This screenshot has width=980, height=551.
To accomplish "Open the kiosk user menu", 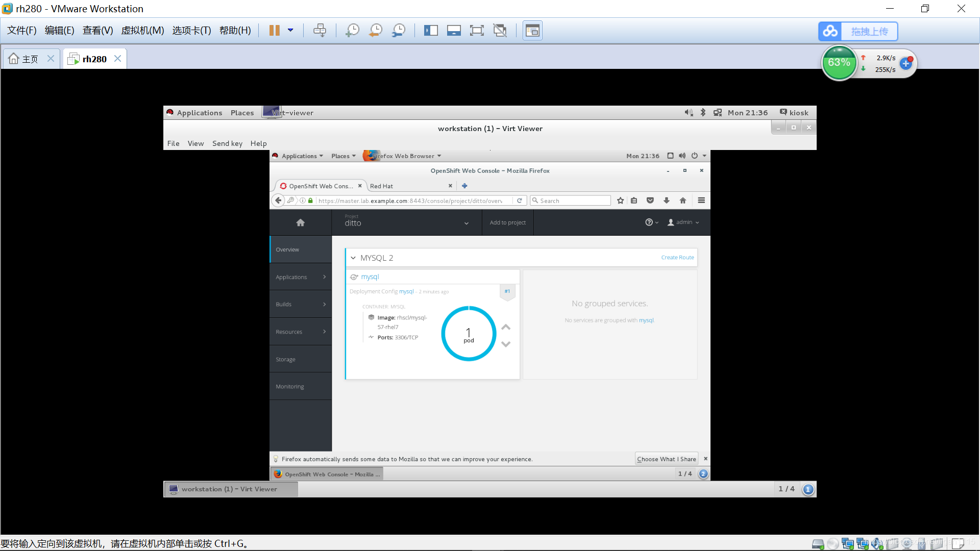I will point(794,113).
